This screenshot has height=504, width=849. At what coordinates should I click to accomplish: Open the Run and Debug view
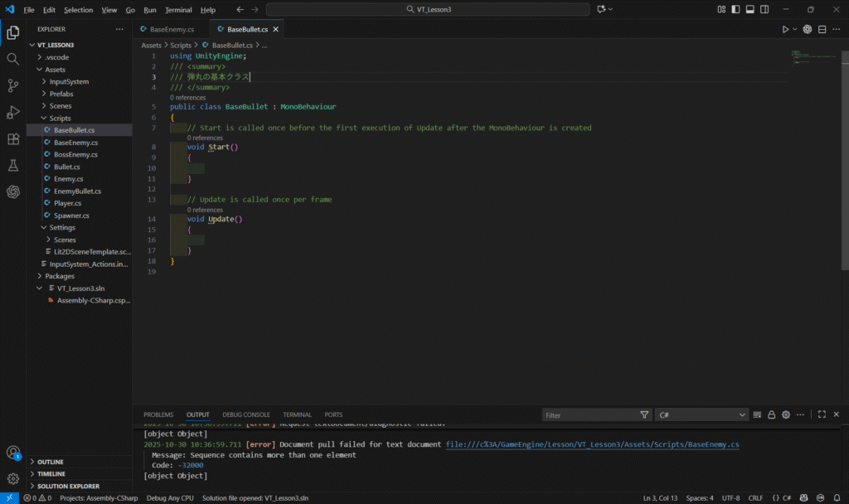[x=13, y=112]
